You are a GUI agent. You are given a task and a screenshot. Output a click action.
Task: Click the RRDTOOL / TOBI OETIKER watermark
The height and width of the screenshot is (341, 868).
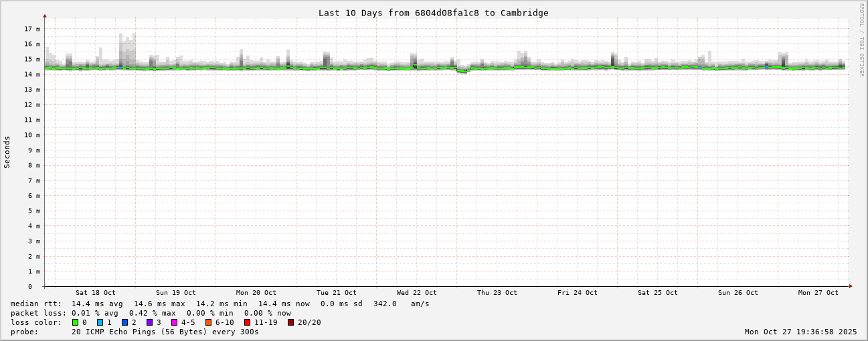862,40
